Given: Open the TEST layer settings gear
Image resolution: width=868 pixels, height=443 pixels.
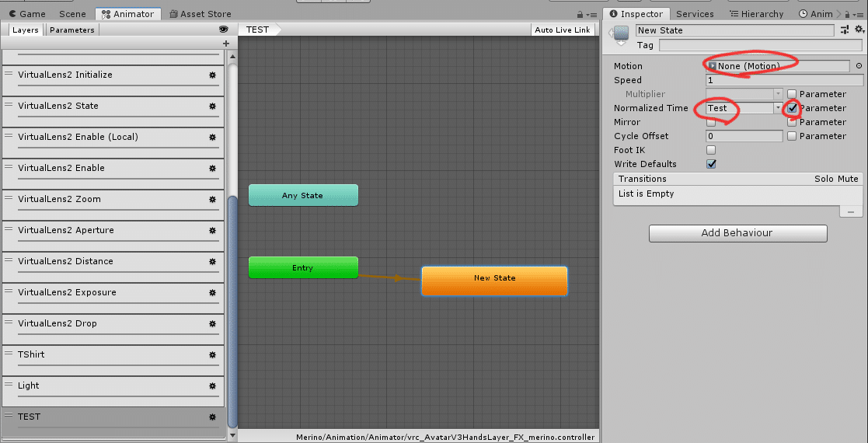Looking at the screenshot, I should 212,417.
